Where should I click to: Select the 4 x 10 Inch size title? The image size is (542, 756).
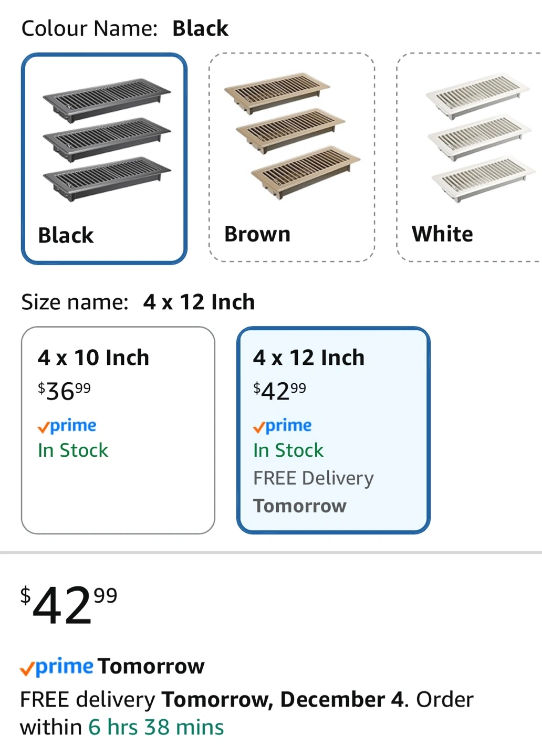93,358
